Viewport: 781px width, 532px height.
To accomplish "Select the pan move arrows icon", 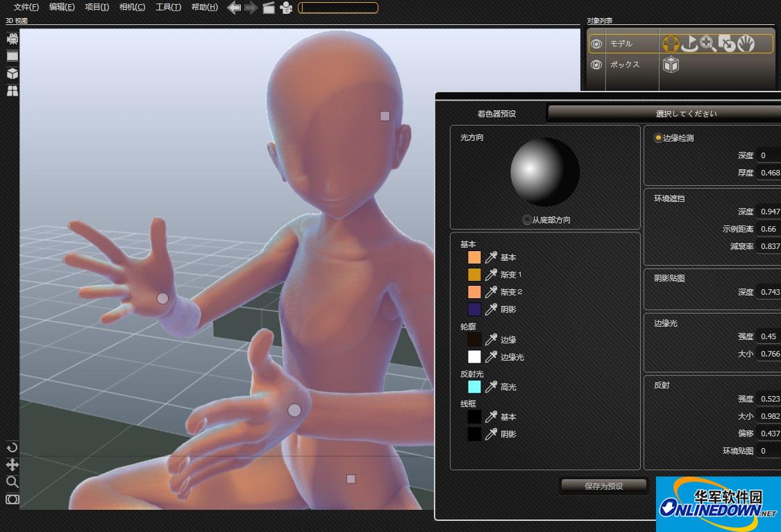I will pyautogui.click(x=12, y=465).
